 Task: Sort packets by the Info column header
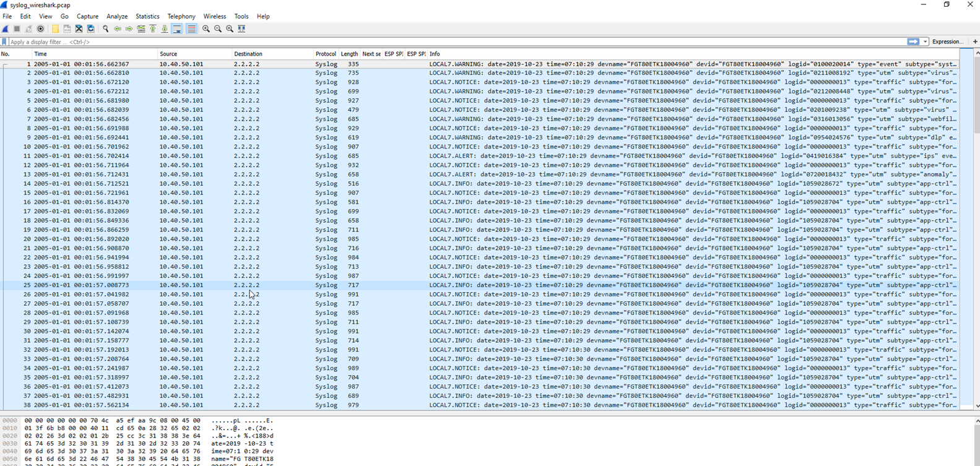(x=693, y=54)
